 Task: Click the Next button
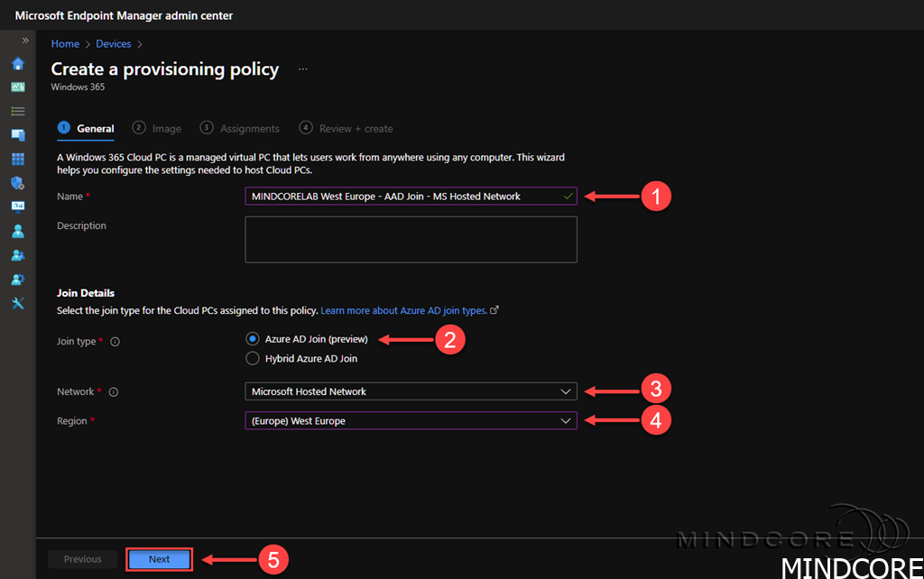[160, 559]
